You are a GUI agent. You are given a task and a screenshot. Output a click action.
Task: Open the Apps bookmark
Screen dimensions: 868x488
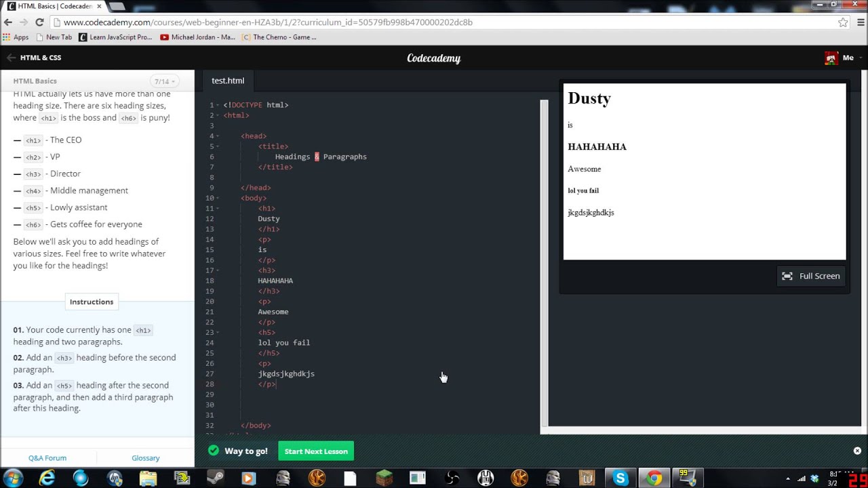click(x=16, y=37)
